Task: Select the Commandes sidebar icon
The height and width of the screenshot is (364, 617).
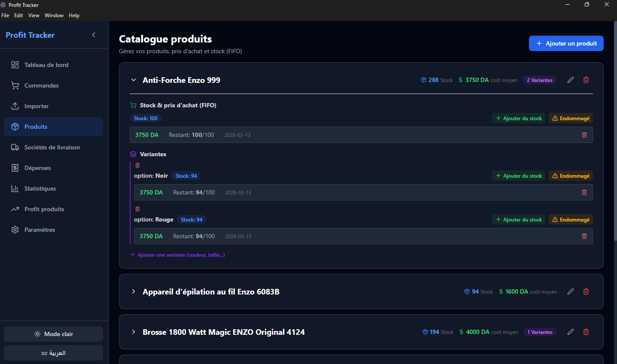Action: [x=15, y=85]
